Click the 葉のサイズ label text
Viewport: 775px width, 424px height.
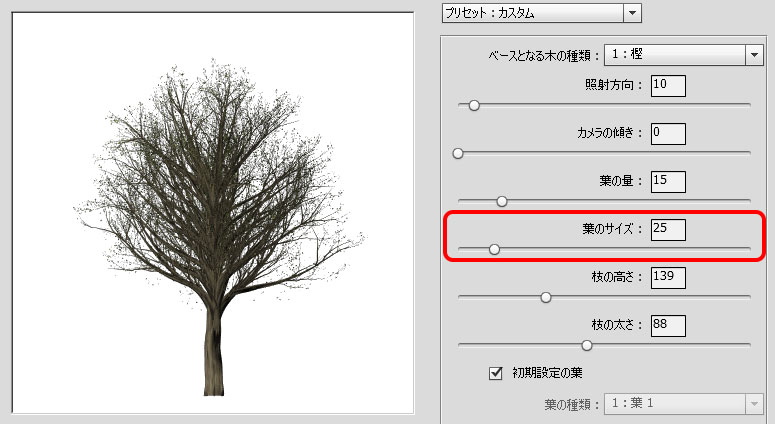click(612, 229)
